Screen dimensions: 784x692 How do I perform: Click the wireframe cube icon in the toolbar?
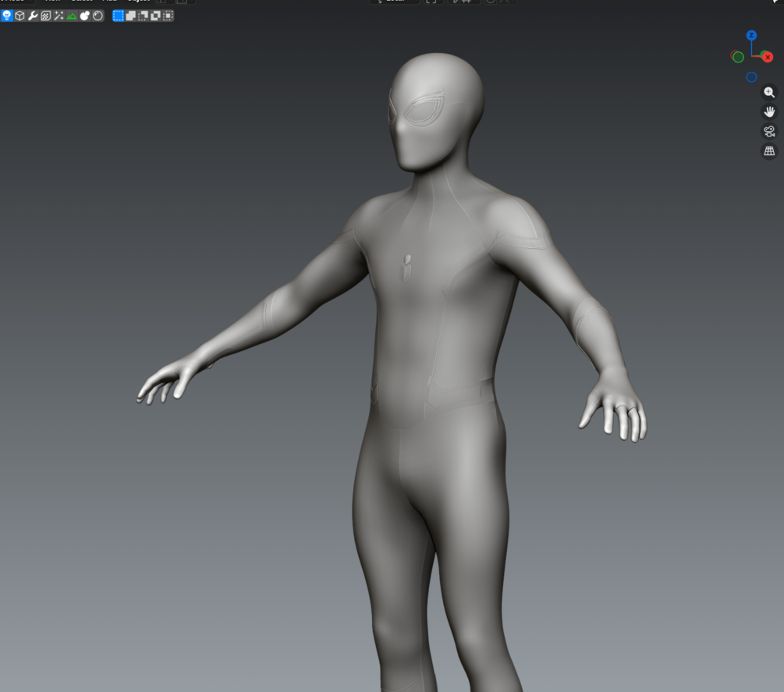coord(20,16)
